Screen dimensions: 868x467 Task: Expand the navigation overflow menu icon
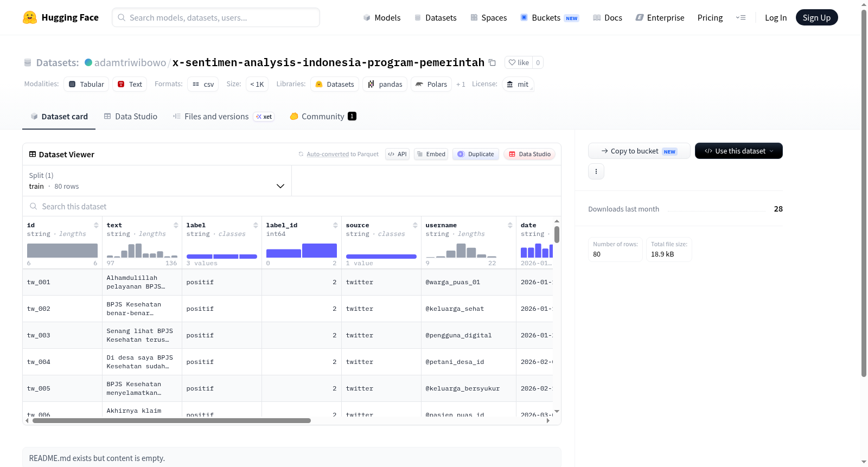click(x=741, y=17)
